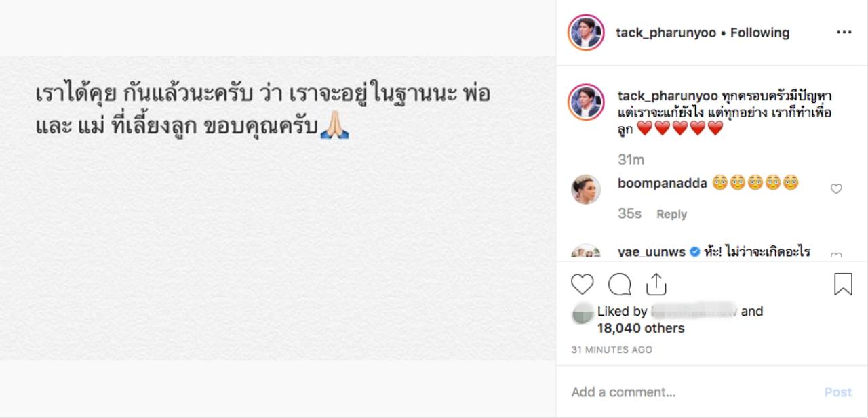Like the post with the heart icon
The width and height of the screenshot is (868, 418).
pos(583,285)
